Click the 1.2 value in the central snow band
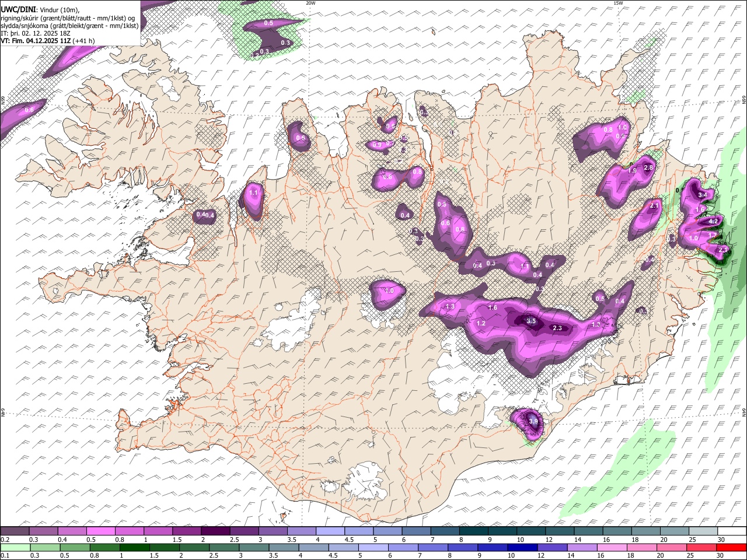Viewport: 747px width, 560px height. pyautogui.click(x=481, y=324)
